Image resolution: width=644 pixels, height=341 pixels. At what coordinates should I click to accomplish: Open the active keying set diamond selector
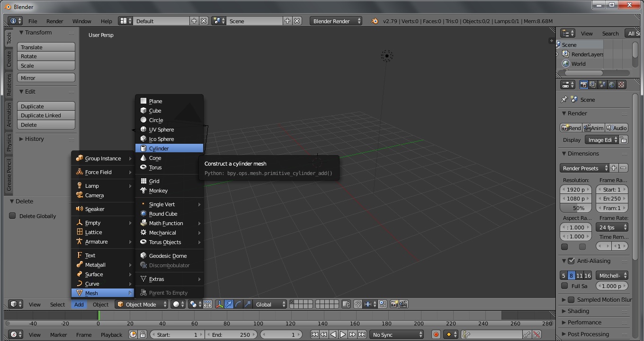coord(451,334)
